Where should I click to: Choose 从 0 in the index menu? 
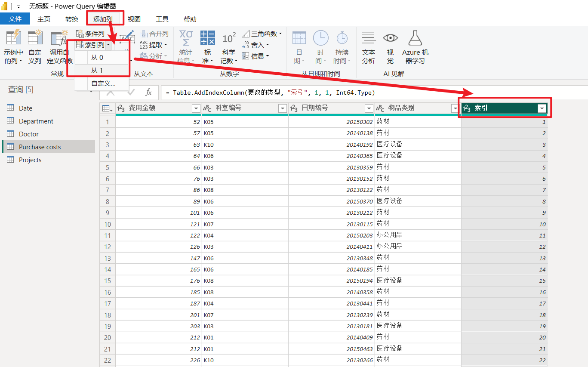point(102,57)
